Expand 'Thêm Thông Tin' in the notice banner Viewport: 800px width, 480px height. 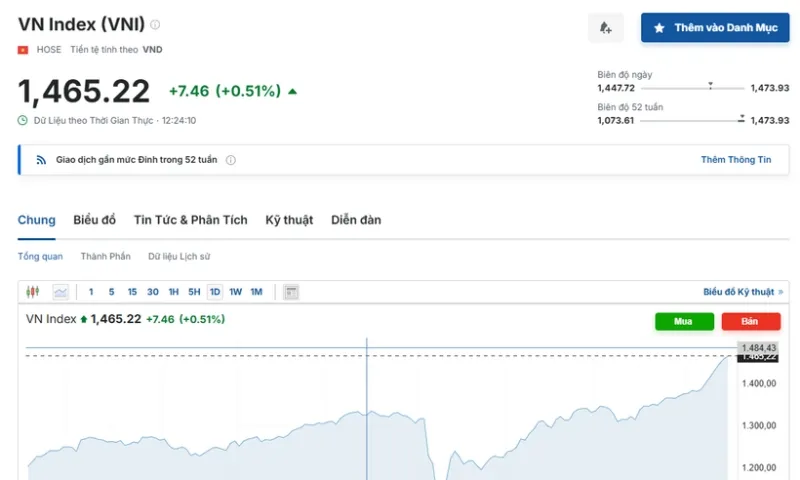click(736, 160)
